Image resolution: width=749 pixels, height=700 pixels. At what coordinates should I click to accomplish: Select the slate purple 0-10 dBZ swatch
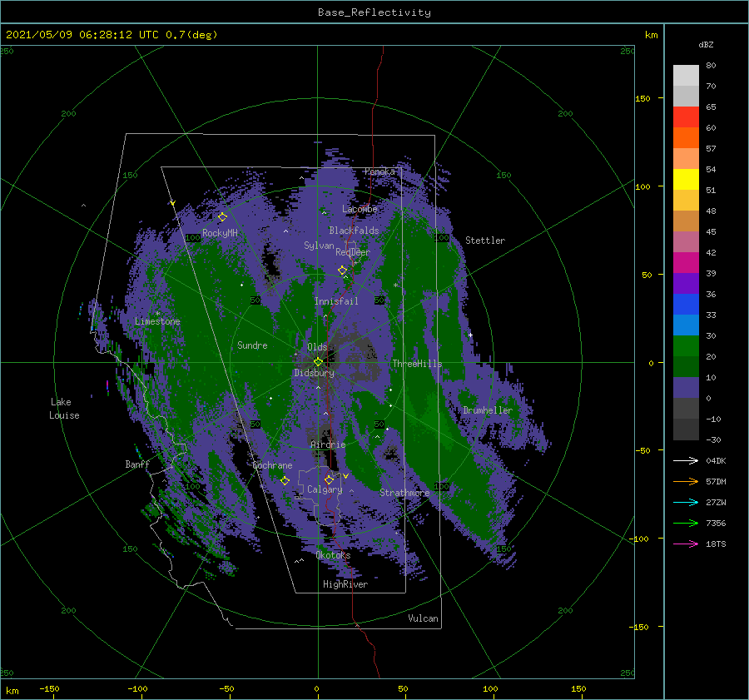[686, 388]
